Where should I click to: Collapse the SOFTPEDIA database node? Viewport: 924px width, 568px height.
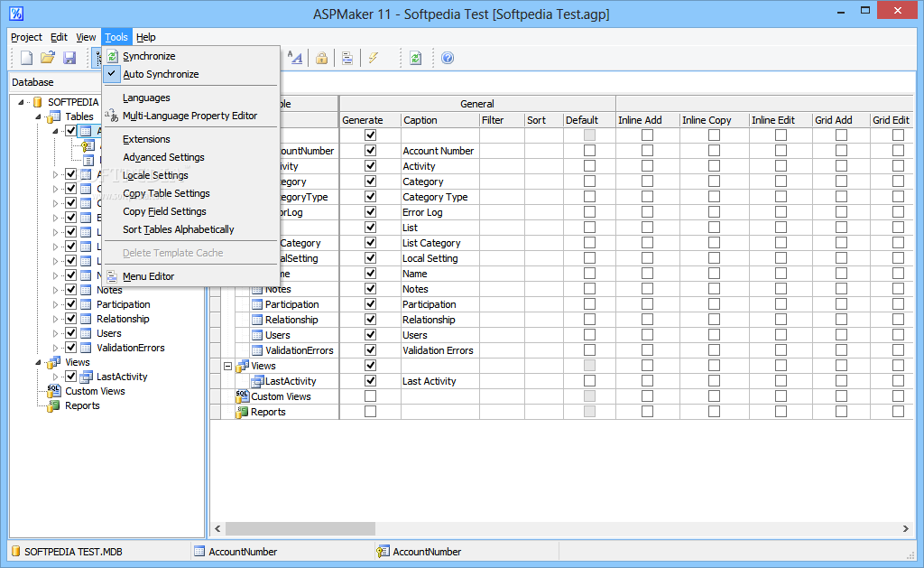pos(22,102)
